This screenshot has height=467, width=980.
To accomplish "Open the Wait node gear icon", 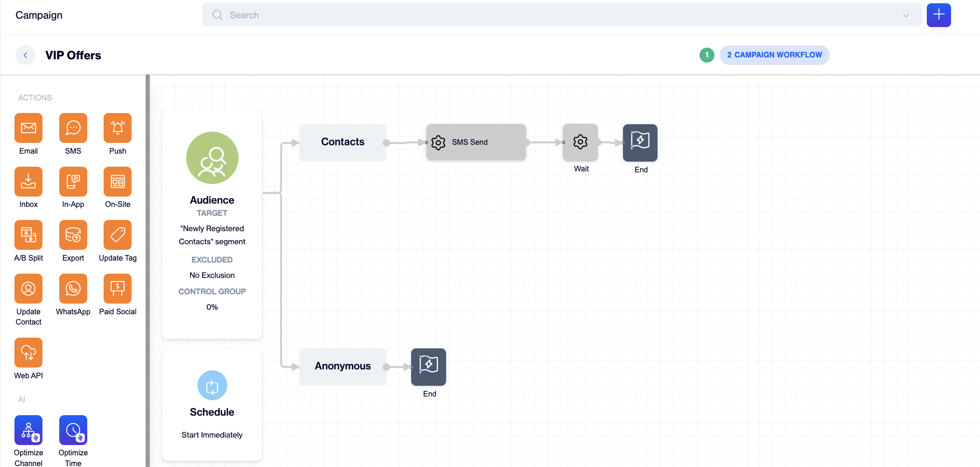I will click(x=581, y=142).
